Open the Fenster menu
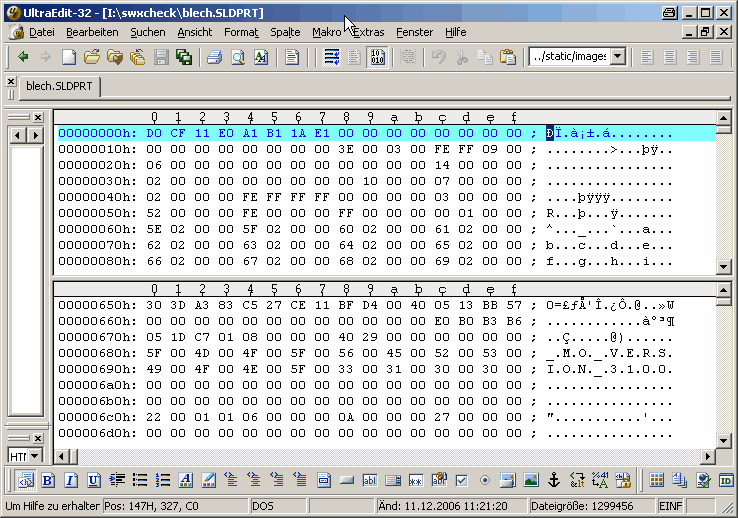The image size is (738, 518). point(414,32)
